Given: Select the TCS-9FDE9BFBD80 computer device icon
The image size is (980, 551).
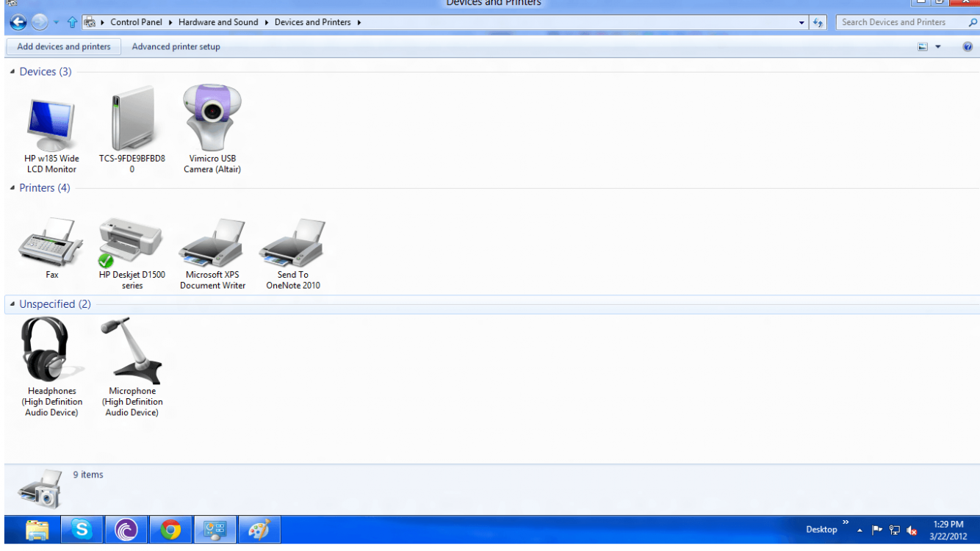Looking at the screenshot, I should coord(132,119).
